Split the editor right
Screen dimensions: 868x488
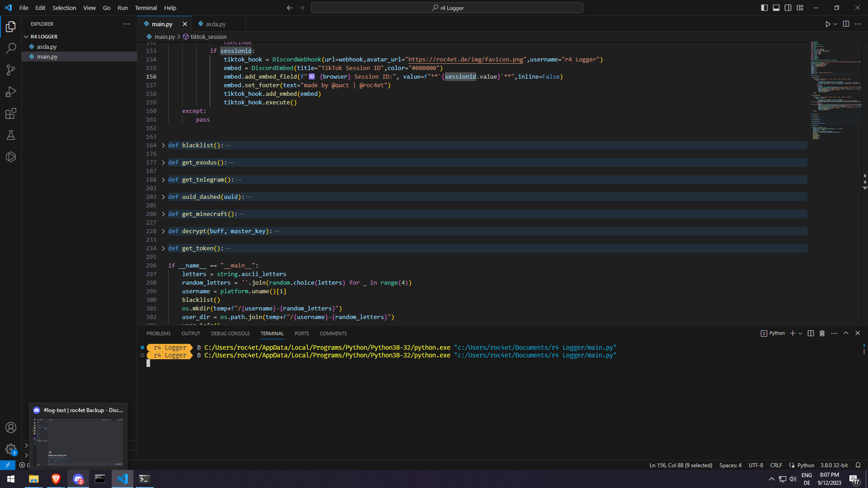846,24
